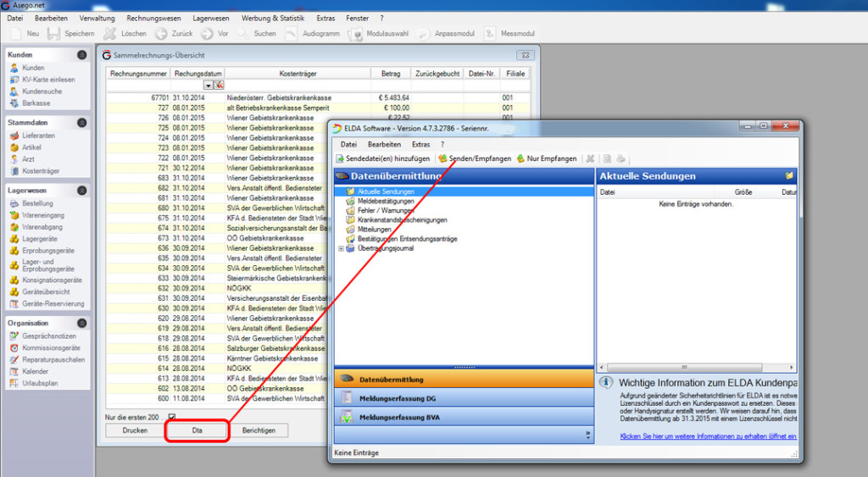The image size is (868, 477).
Task: Click the horizontal scrollbar in Aktuelle Sendungen
Action: click(697, 368)
